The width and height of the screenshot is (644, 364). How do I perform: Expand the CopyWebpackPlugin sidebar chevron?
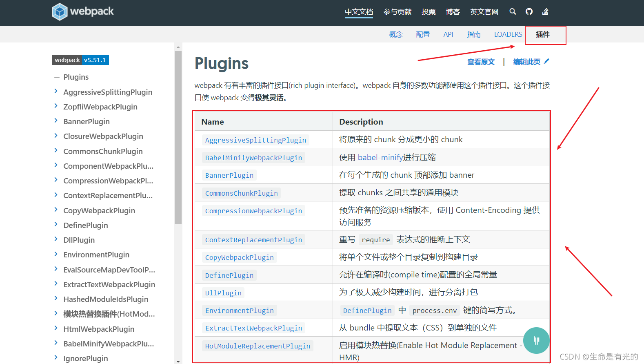(56, 210)
